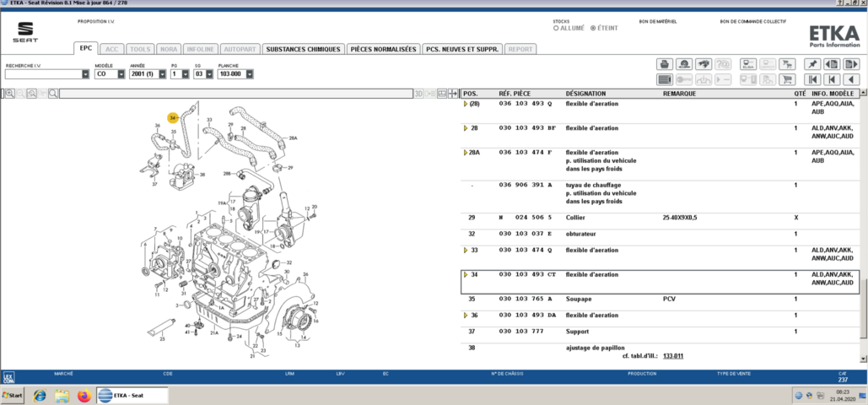This screenshot has width=868, height=405.
Task: Expand row 33 030 103 474 Q
Action: click(466, 250)
